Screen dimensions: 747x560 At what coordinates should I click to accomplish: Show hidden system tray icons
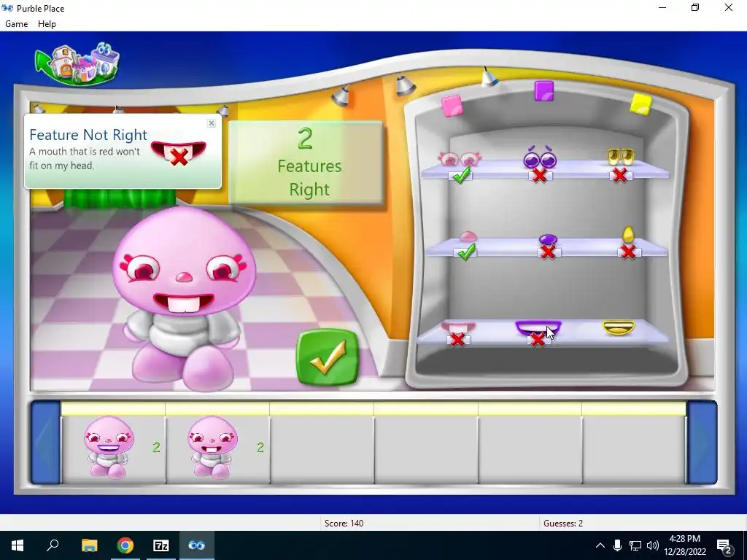click(600, 545)
